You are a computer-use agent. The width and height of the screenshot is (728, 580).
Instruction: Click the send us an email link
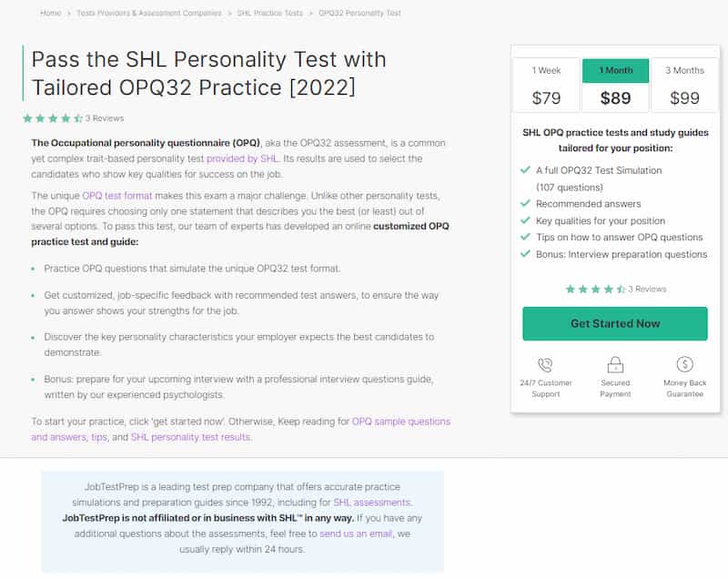pos(353,533)
